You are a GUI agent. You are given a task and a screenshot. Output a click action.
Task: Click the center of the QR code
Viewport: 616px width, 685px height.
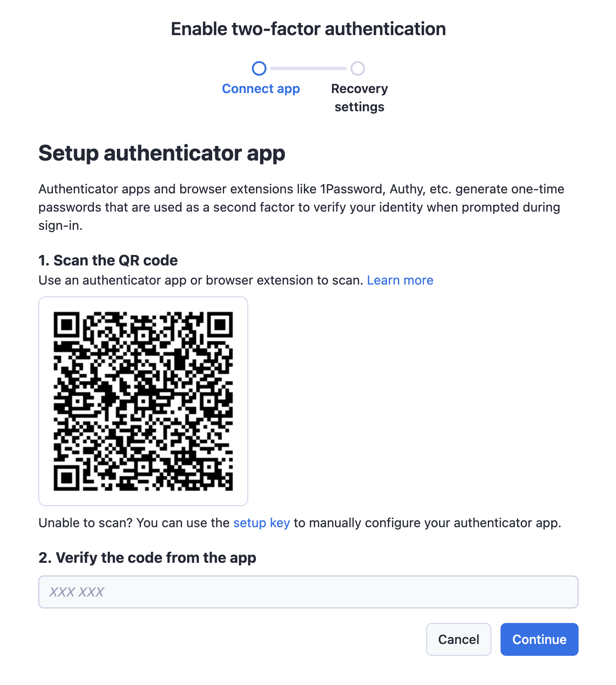pos(143,401)
